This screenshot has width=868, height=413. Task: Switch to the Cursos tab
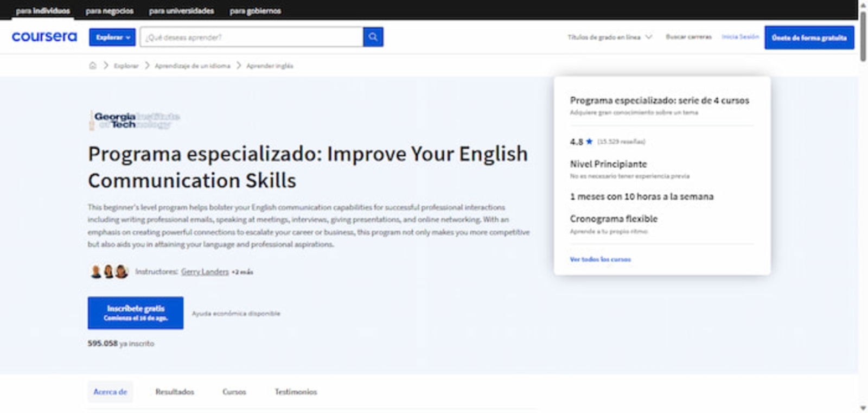[x=234, y=392]
